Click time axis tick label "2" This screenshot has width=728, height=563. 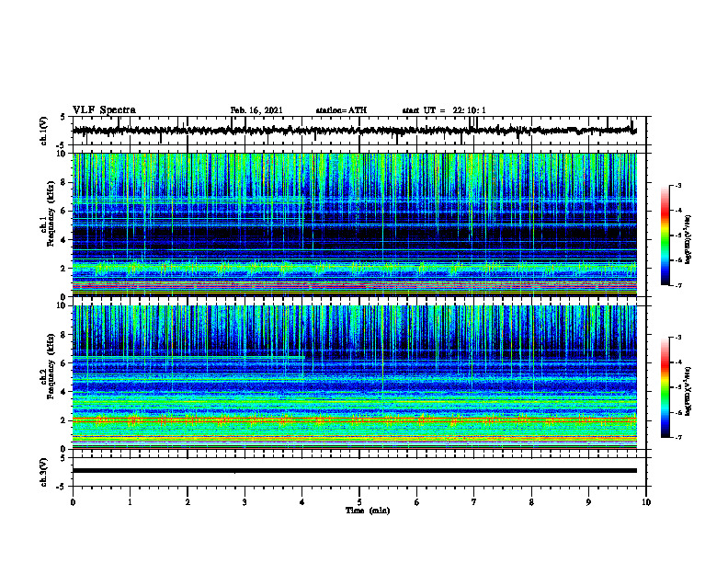tap(188, 502)
